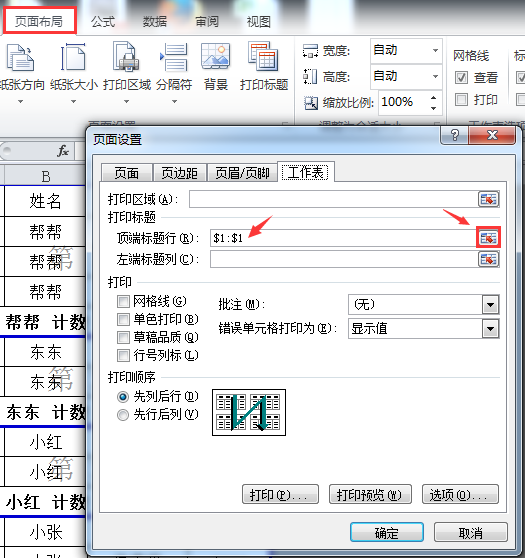The width and height of the screenshot is (525, 558).
Task: Click the 高度 height icon
Action: (x=310, y=77)
